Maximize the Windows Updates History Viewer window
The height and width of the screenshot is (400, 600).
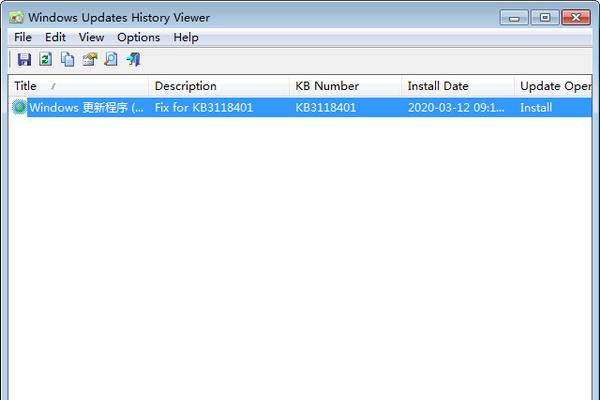tap(545, 18)
